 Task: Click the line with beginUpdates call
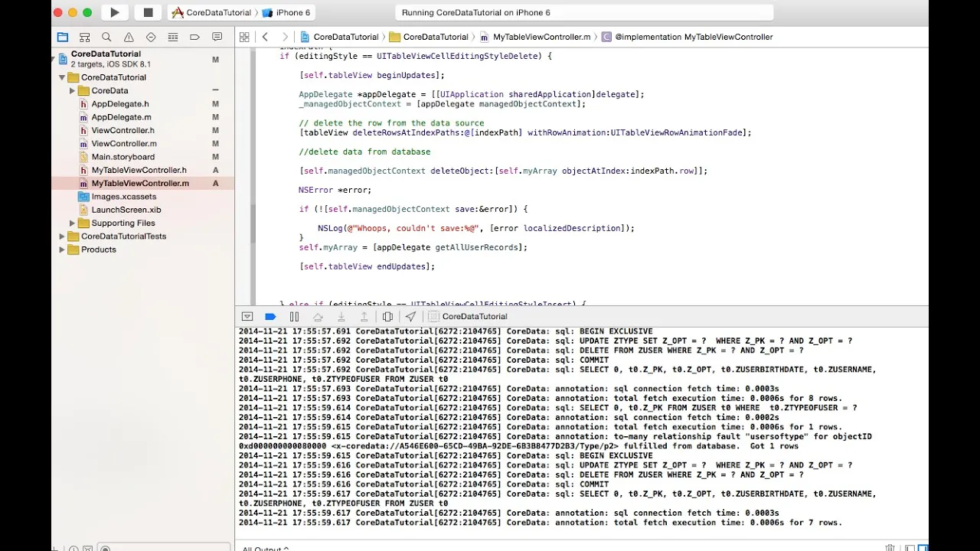pos(372,75)
